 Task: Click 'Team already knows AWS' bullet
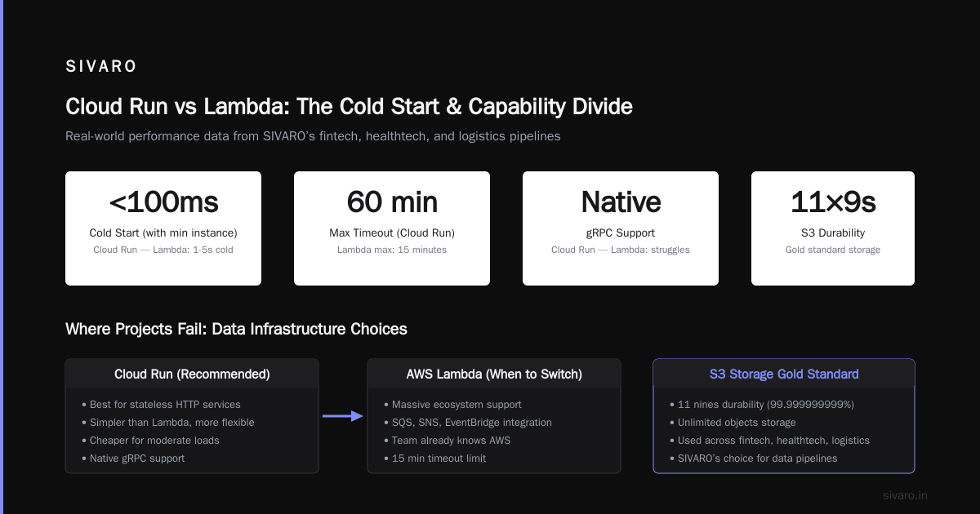[447, 441]
